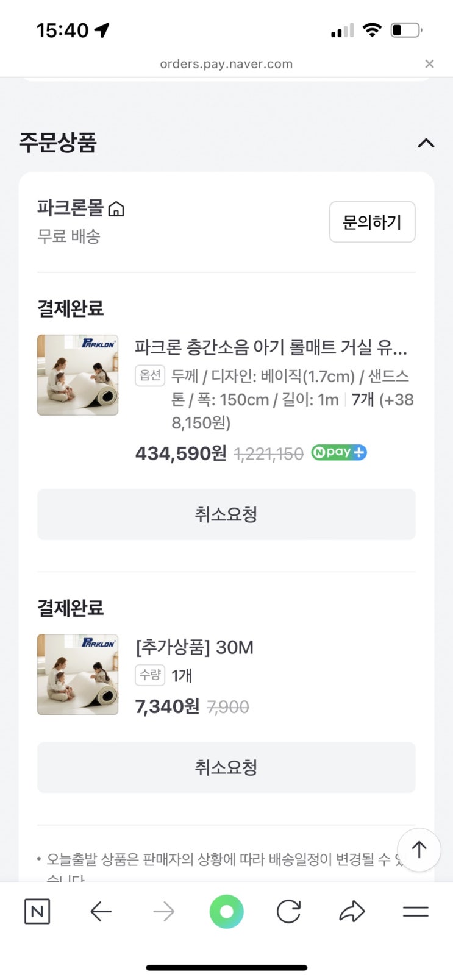Screen dimensions: 453x980
Task: Open the [추가상품] 30M item title
Action: point(194,647)
